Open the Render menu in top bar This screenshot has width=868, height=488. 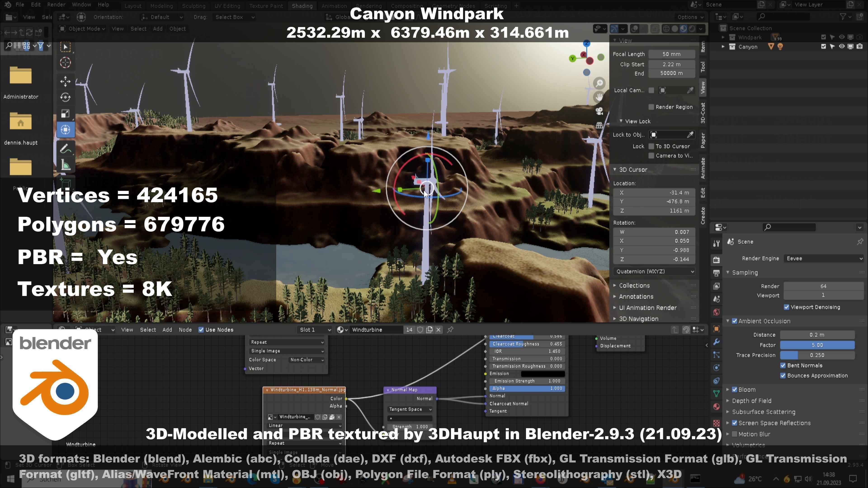56,5
